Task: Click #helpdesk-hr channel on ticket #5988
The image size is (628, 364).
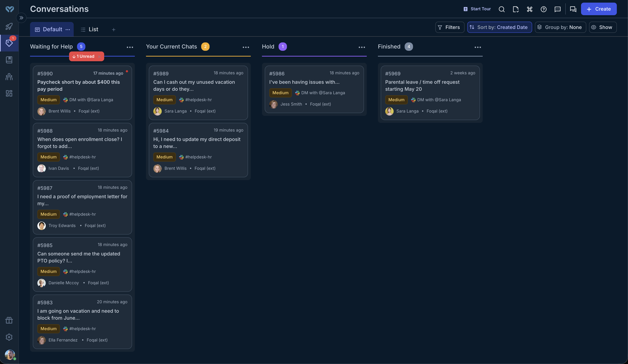Action: click(82, 157)
